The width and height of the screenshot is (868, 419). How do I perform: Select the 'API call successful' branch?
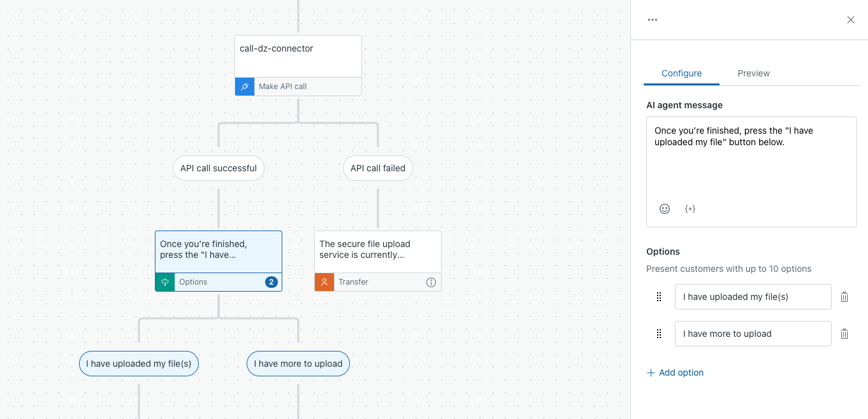pos(219,168)
